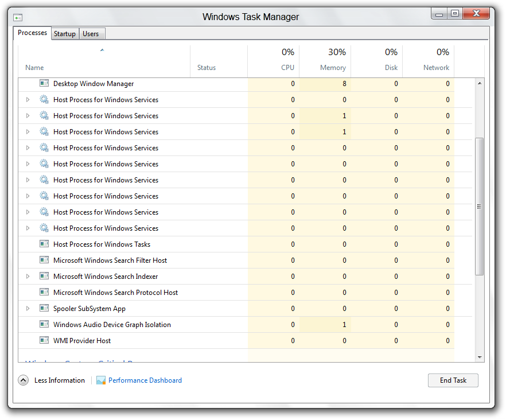Click the Spooler SubSystem App icon

click(44, 309)
